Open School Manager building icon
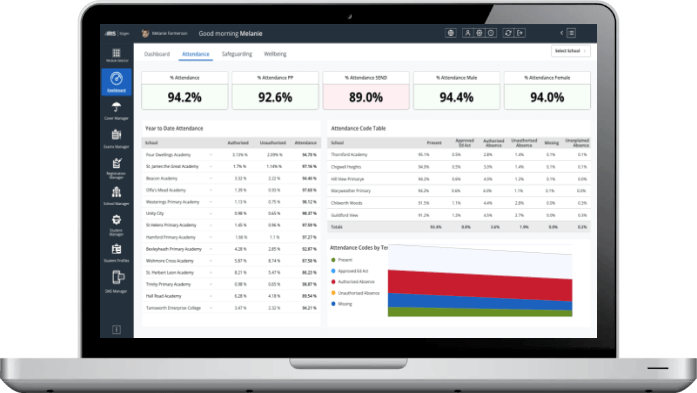The width and height of the screenshot is (697, 393). pyautogui.click(x=116, y=192)
